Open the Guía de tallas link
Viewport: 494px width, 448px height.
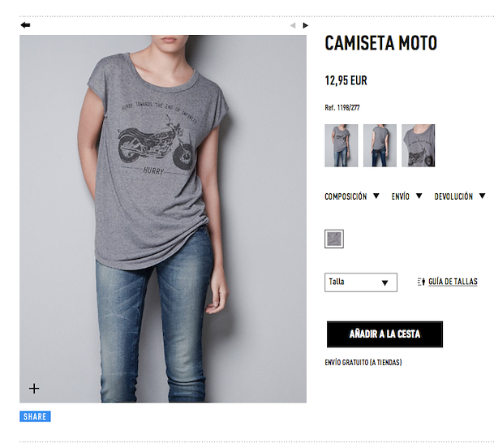coord(453,282)
